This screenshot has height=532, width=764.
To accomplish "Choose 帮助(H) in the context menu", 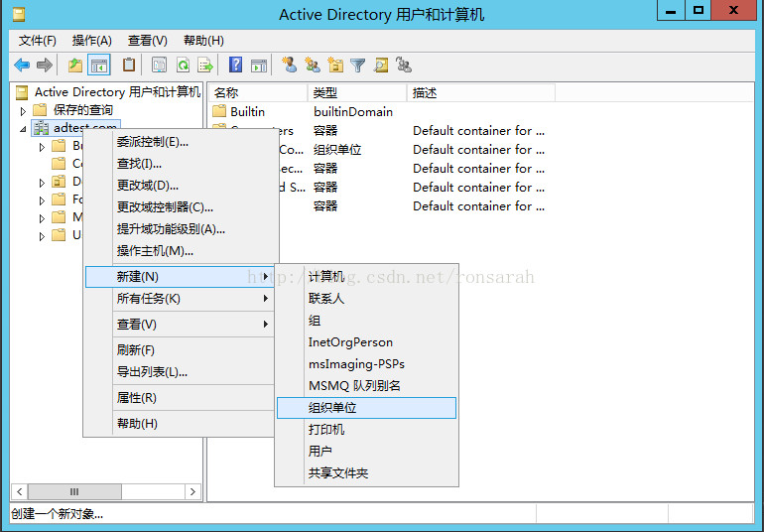I will click(180, 424).
